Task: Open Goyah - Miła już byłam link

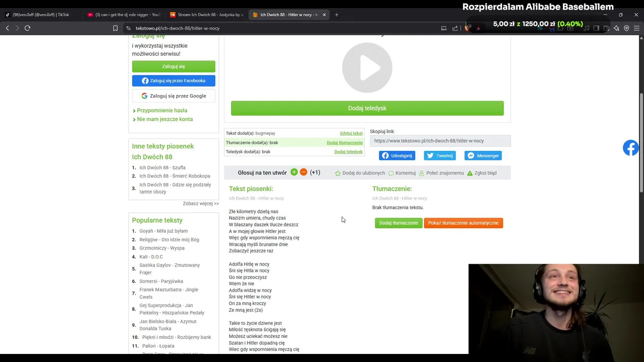Action: (164, 231)
